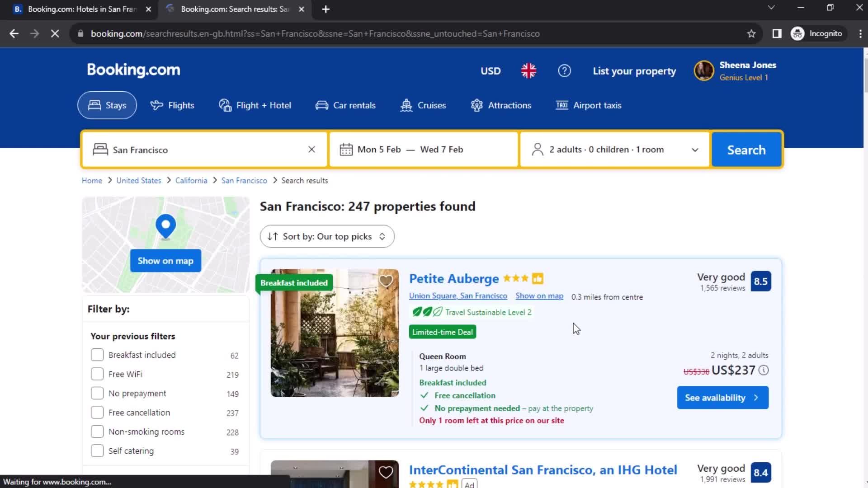
Task: Click the blue Search button
Action: [x=746, y=150]
